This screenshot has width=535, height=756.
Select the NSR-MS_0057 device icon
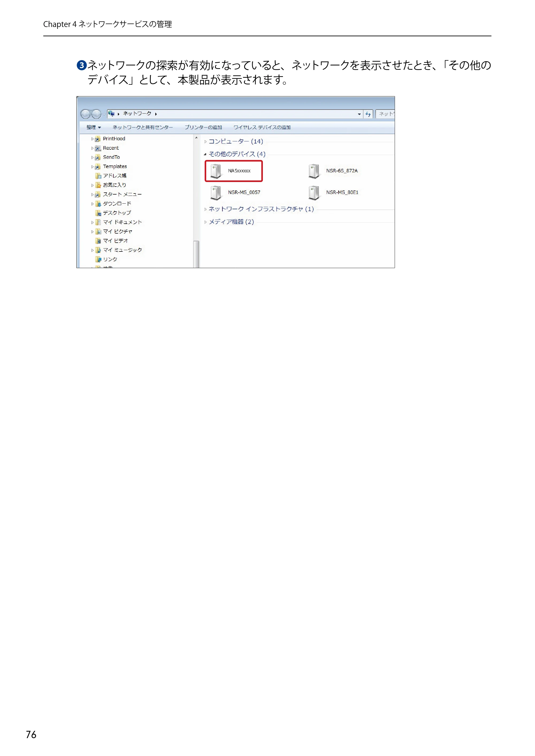click(216, 193)
